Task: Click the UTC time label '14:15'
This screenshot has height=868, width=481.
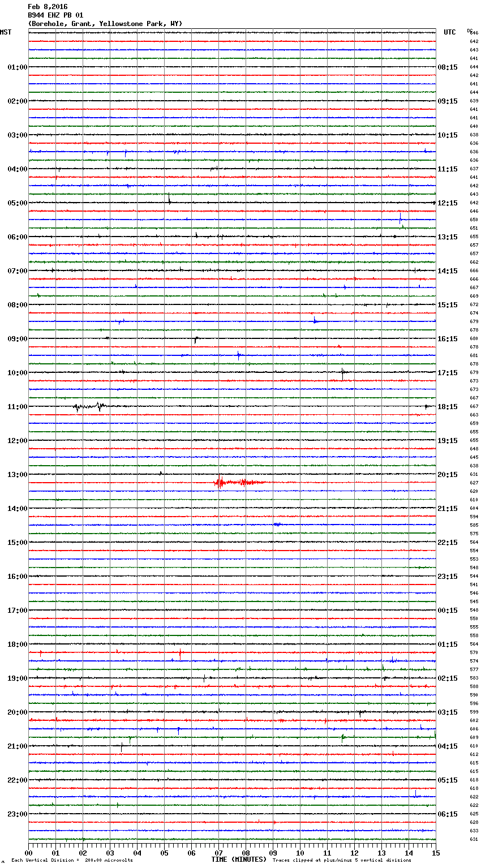Action: click(x=448, y=271)
